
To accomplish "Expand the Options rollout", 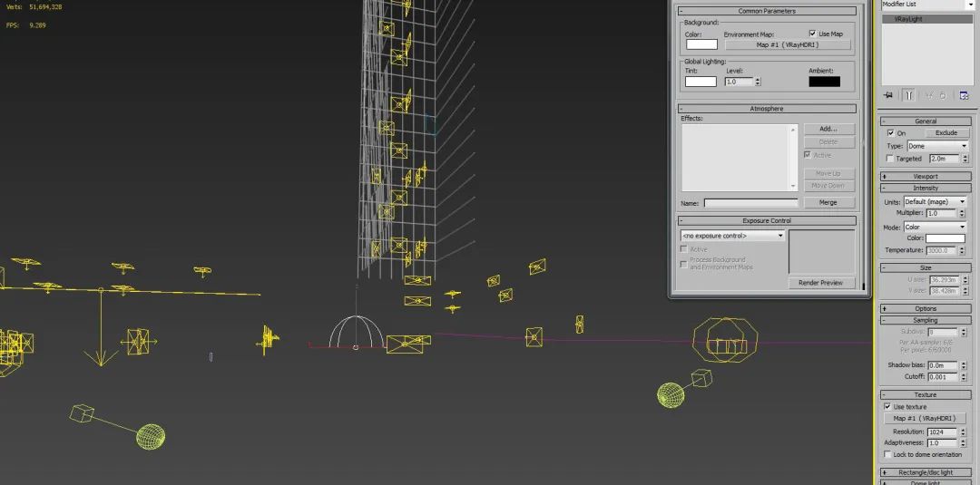I will click(926, 309).
